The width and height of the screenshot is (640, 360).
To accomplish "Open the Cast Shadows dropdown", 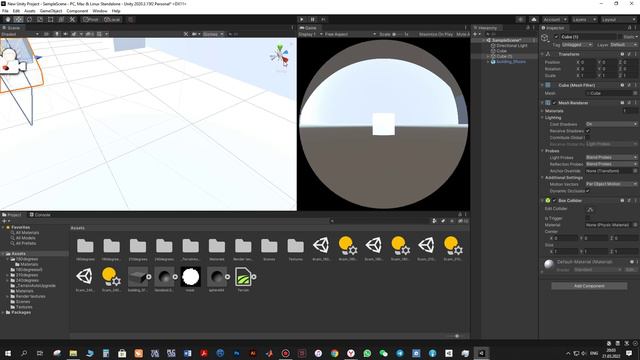I will click(x=611, y=124).
